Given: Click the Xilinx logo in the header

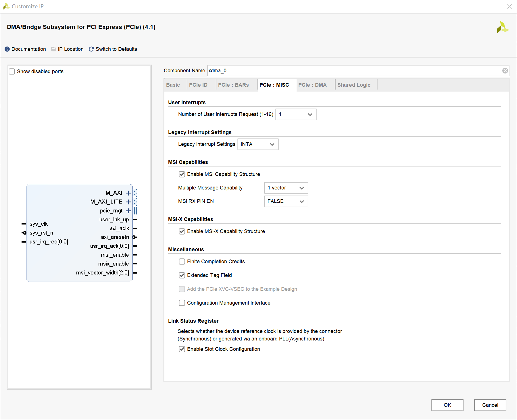Looking at the screenshot, I should pyautogui.click(x=503, y=27).
